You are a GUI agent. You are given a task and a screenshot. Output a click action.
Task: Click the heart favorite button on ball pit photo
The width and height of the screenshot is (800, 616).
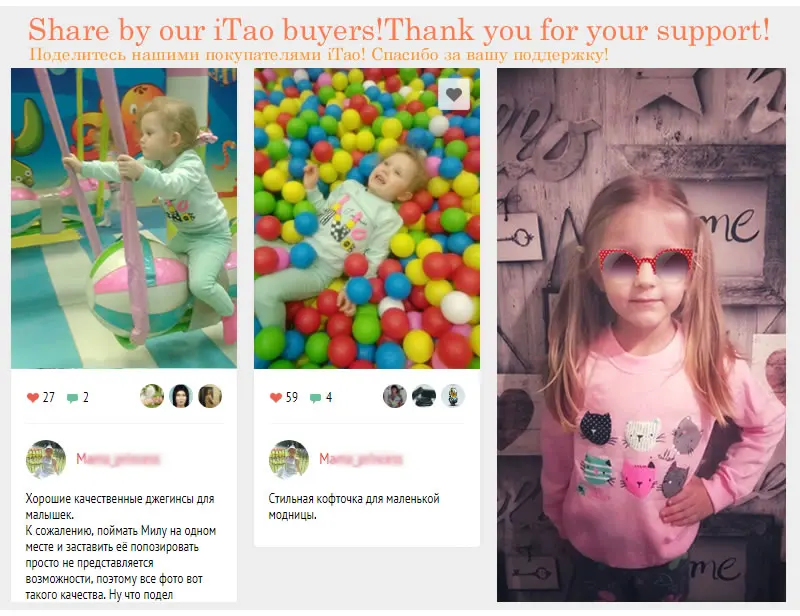coord(454,94)
